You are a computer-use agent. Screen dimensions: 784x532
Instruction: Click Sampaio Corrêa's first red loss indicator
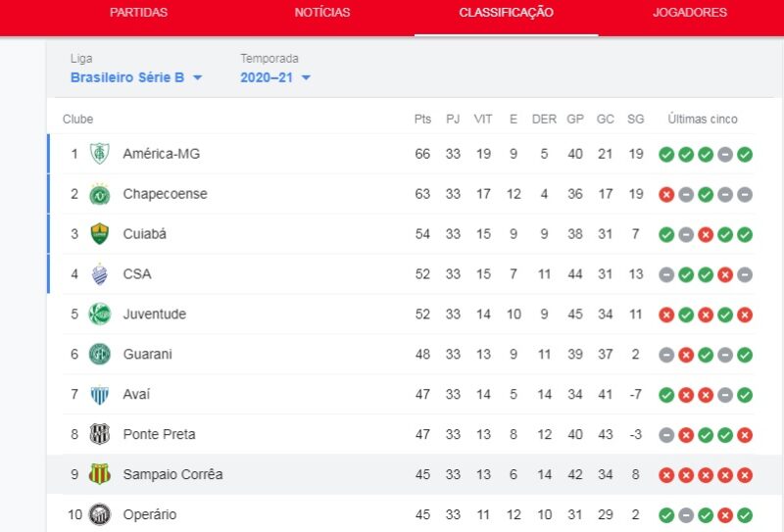pyautogui.click(x=666, y=475)
